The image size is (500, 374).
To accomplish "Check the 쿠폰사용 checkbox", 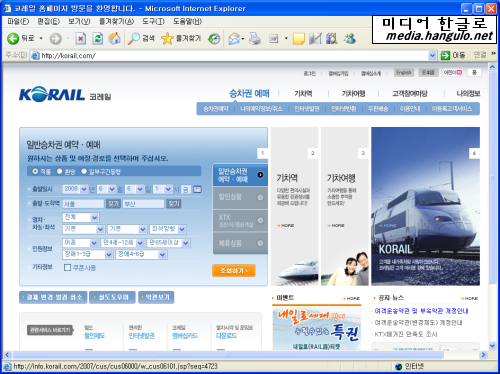I will pos(67,267).
